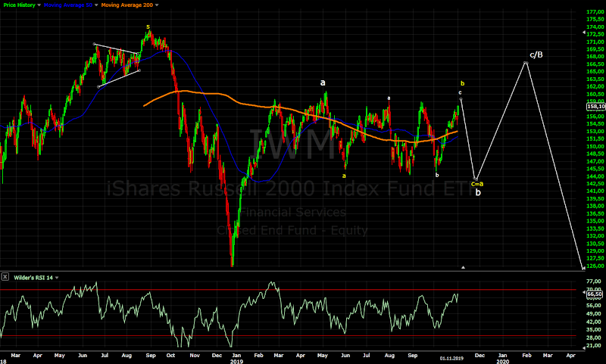This screenshot has height=364, width=606.
Task: Select the yellow 5 label at the peak
Action: pos(148,26)
